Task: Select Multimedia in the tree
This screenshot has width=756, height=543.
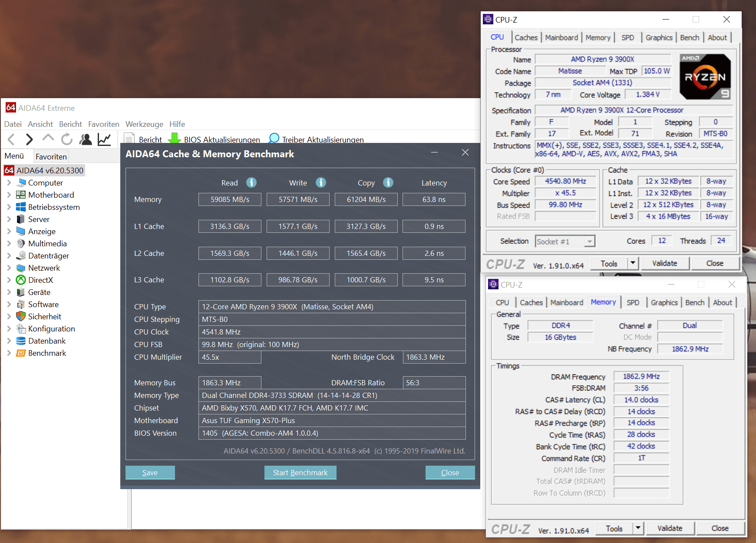Action: click(47, 244)
